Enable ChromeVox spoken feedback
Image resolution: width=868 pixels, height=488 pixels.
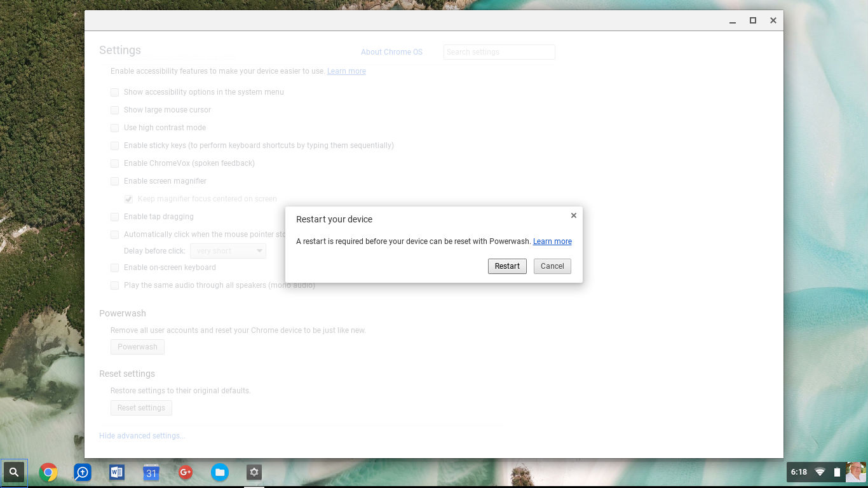[x=114, y=163]
